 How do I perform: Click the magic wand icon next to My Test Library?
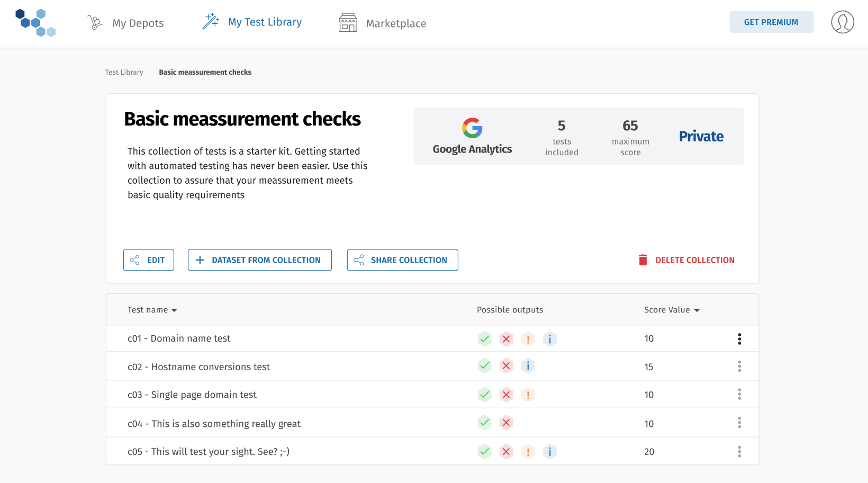211,21
